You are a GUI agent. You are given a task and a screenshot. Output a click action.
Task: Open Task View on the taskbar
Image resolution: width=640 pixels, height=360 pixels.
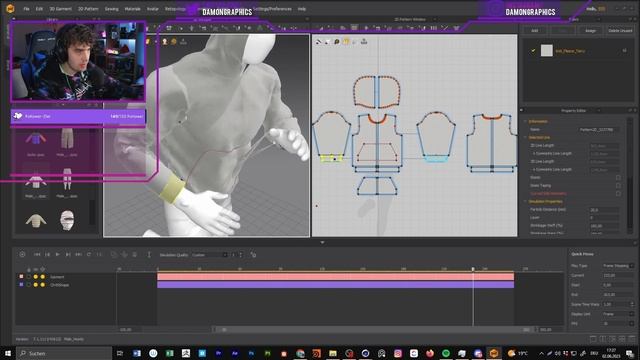120,353
